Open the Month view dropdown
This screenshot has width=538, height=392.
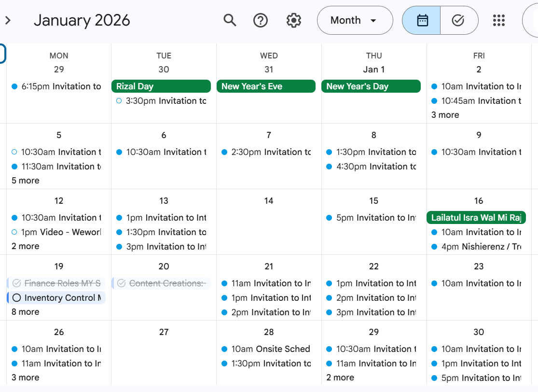pyautogui.click(x=355, y=20)
